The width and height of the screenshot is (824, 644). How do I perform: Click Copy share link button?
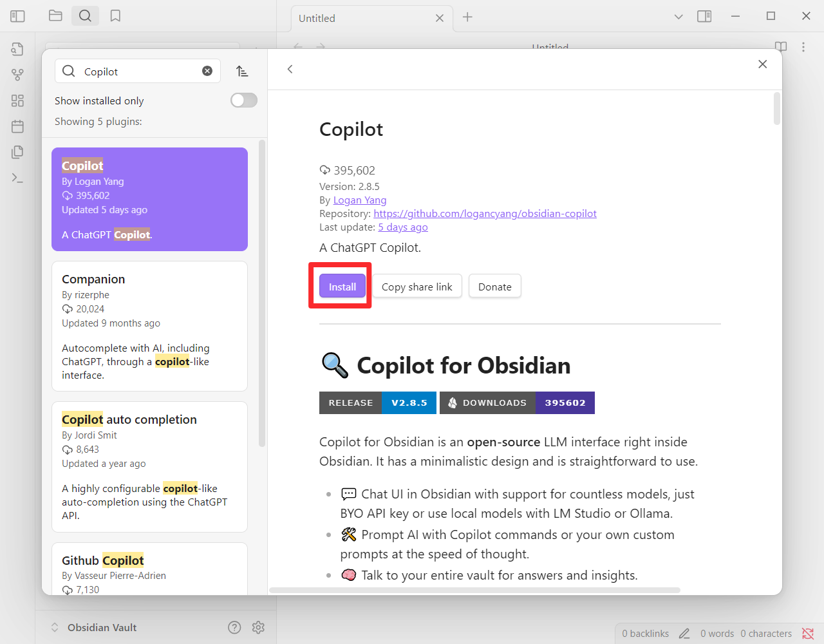(x=417, y=287)
